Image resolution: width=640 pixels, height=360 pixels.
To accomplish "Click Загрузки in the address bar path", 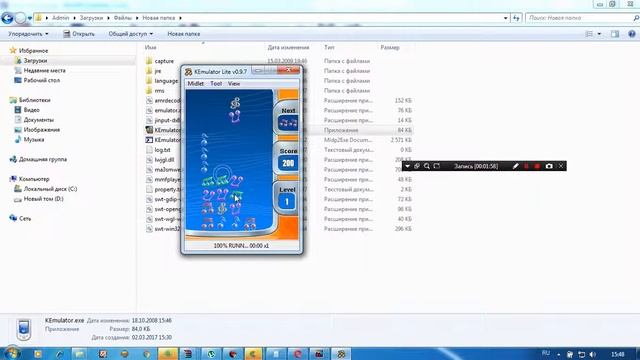I will pos(91,18).
